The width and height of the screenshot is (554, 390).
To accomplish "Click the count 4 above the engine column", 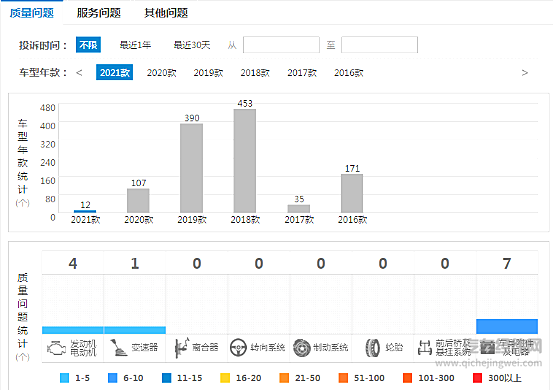I will point(73,264).
